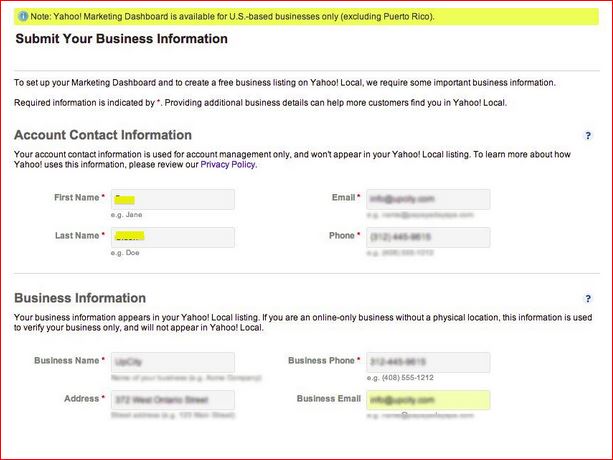
Task: Select the Business Phone input field
Action: coord(428,362)
